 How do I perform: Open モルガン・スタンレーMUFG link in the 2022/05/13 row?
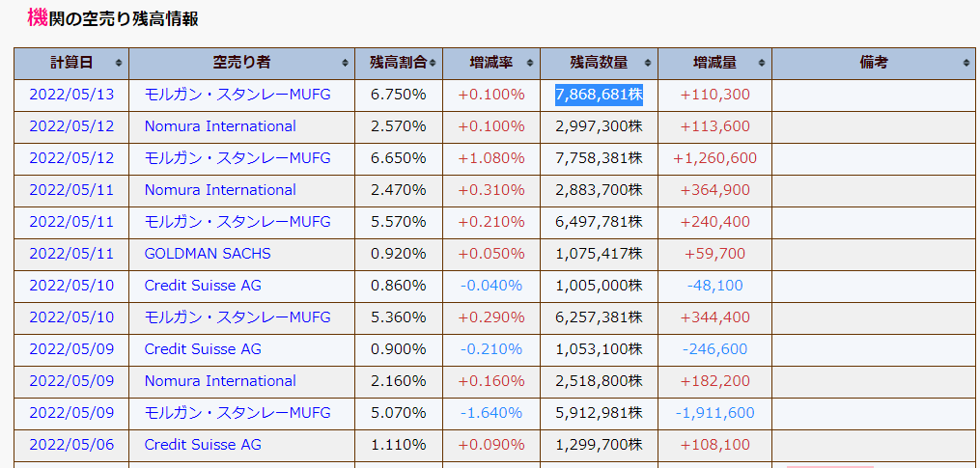click(238, 95)
